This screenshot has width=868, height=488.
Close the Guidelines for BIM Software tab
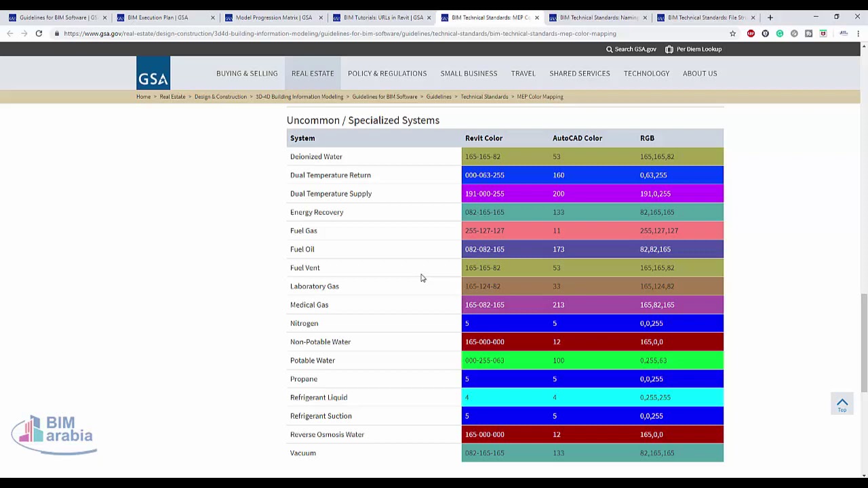(x=104, y=18)
